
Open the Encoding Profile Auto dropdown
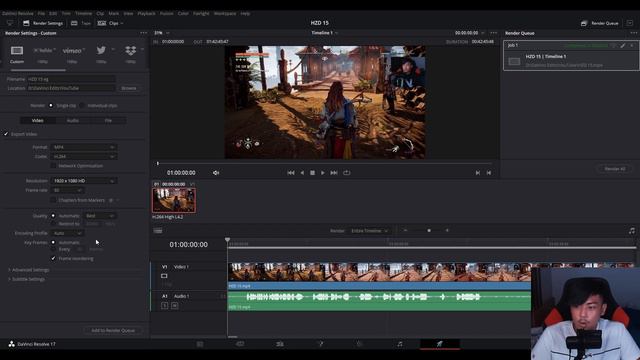pyautogui.click(x=67, y=233)
